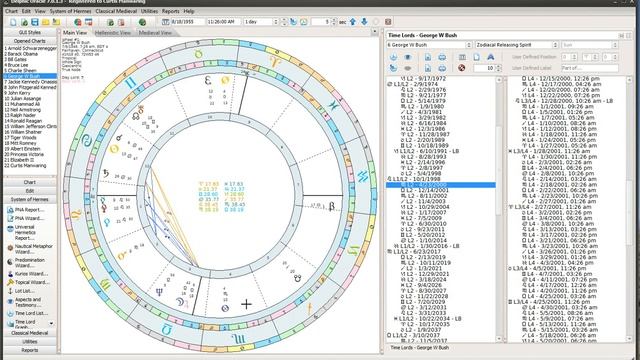Click the blue letter A icon in Time Lords panel

(490, 57)
